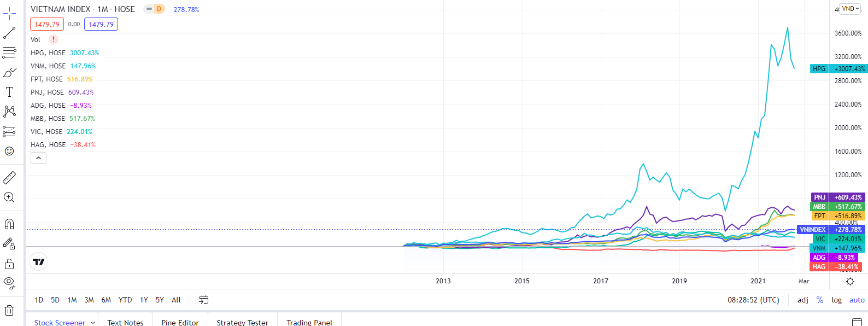Toggle stay-in-drawing-mode pencil lock
The width and height of the screenshot is (868, 326).
[9, 244]
